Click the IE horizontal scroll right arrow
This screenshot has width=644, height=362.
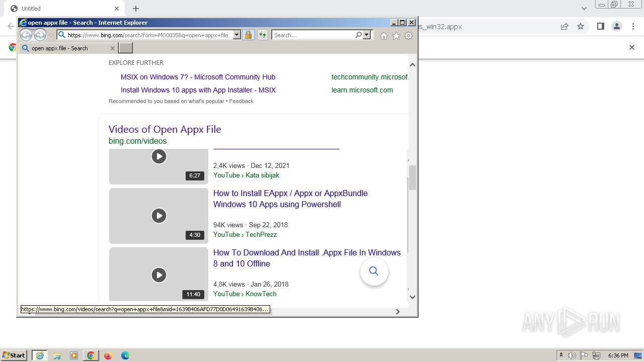pyautogui.click(x=397, y=312)
